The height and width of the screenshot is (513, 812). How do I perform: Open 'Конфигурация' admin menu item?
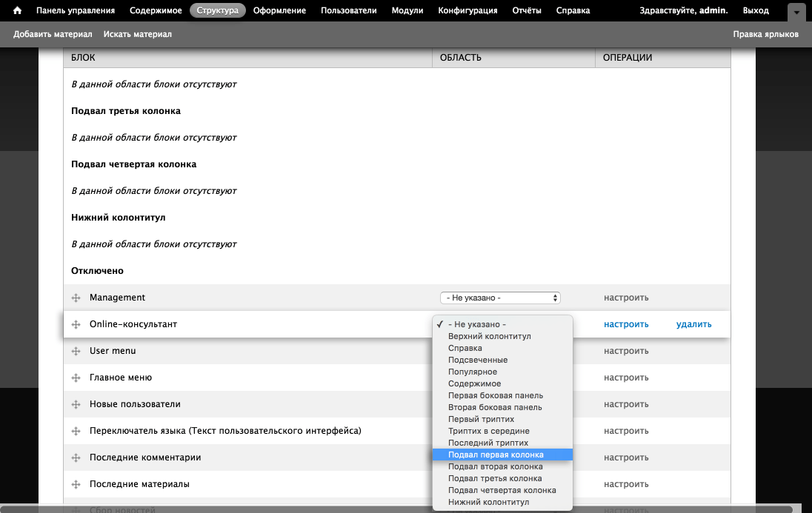467,10
